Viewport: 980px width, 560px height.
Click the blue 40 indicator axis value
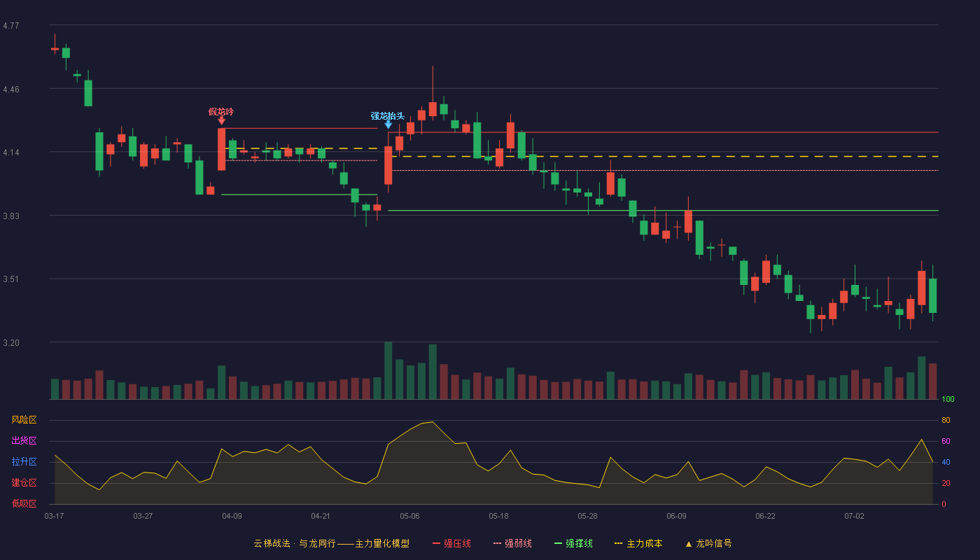click(x=946, y=462)
